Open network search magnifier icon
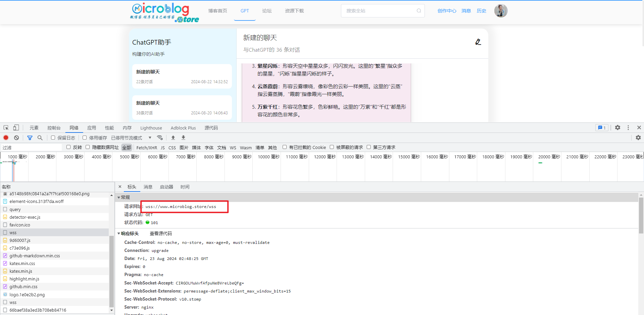The height and width of the screenshot is (315, 644). [x=40, y=138]
